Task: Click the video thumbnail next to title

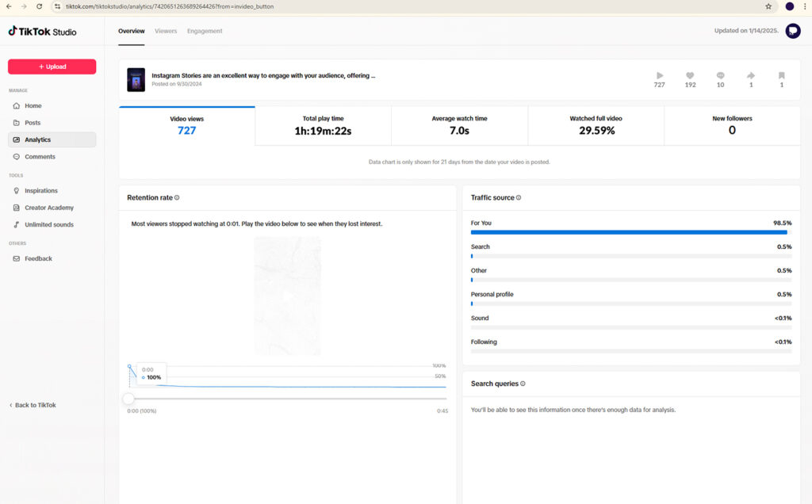Action: coord(136,80)
